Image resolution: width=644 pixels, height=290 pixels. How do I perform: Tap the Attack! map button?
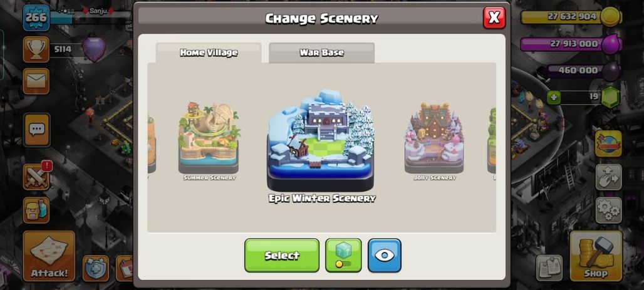click(x=49, y=256)
